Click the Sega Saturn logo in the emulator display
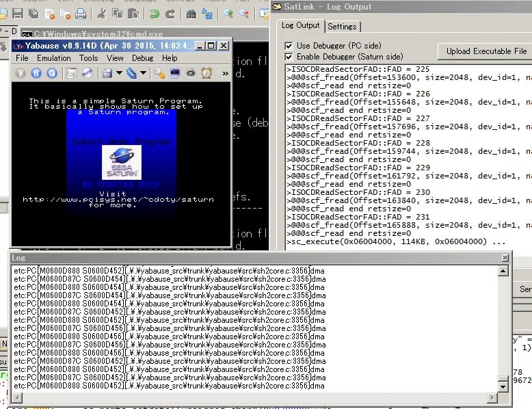Image resolution: width=532 pixels, height=409 pixels. (x=122, y=163)
